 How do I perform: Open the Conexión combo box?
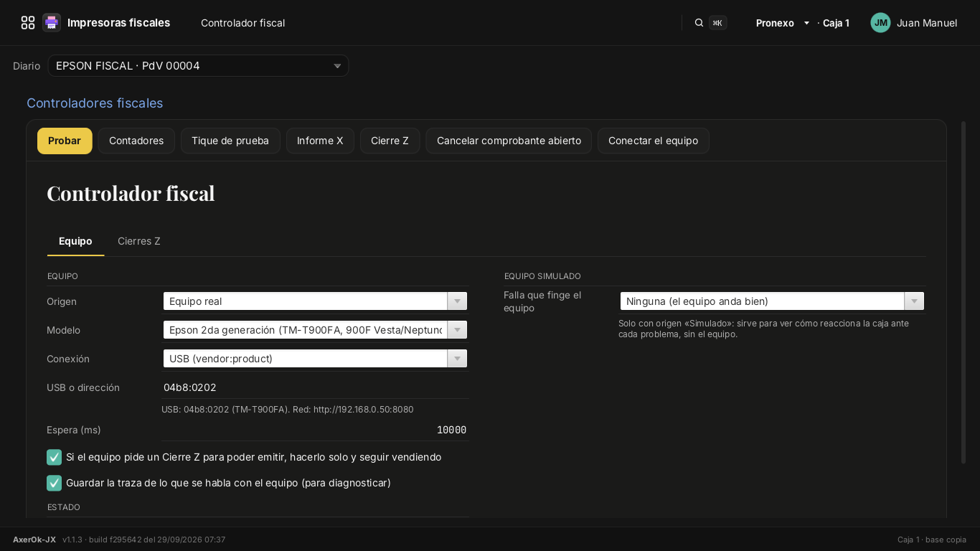tap(315, 359)
